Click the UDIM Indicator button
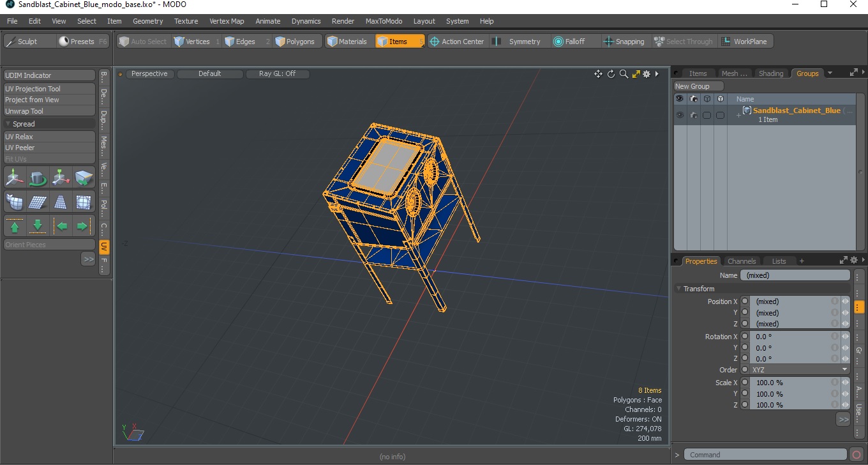The width and height of the screenshot is (868, 465). pyautogui.click(x=50, y=75)
